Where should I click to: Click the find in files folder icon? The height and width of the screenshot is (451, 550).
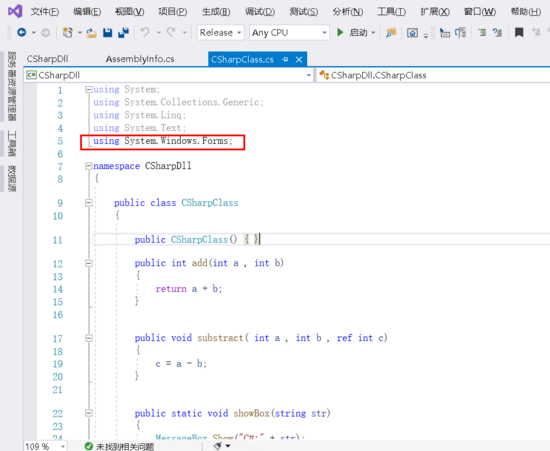[390, 33]
